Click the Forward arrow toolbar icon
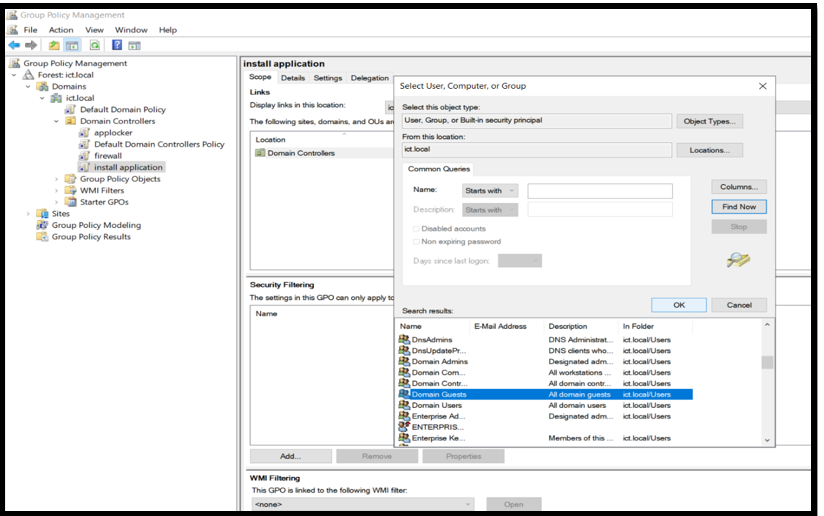The image size is (824, 516). point(31,45)
